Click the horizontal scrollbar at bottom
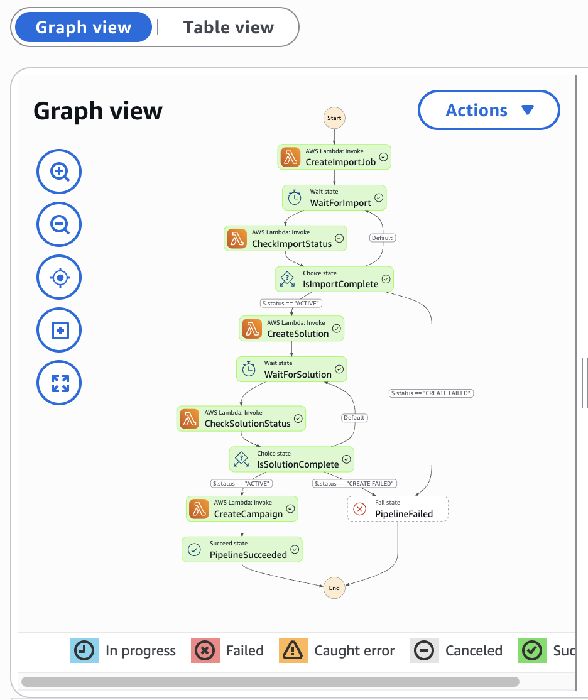Screen dimensions: 588x700 (270, 682)
